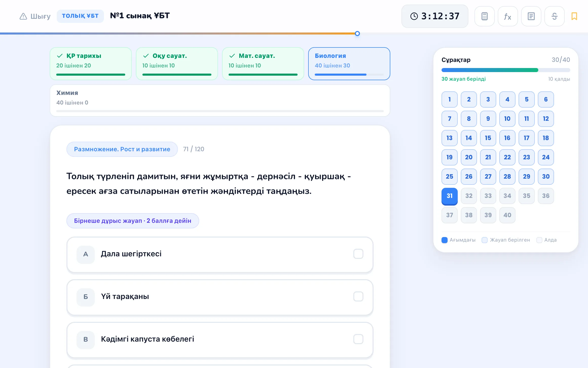The height and width of the screenshot is (368, 588).
Task: Jump to question 13
Action: pyautogui.click(x=449, y=138)
